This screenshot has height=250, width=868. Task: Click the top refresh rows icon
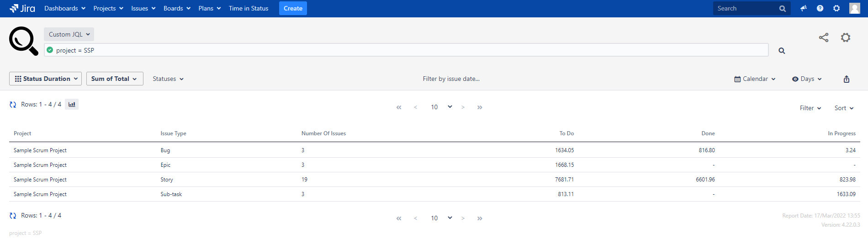point(13,105)
